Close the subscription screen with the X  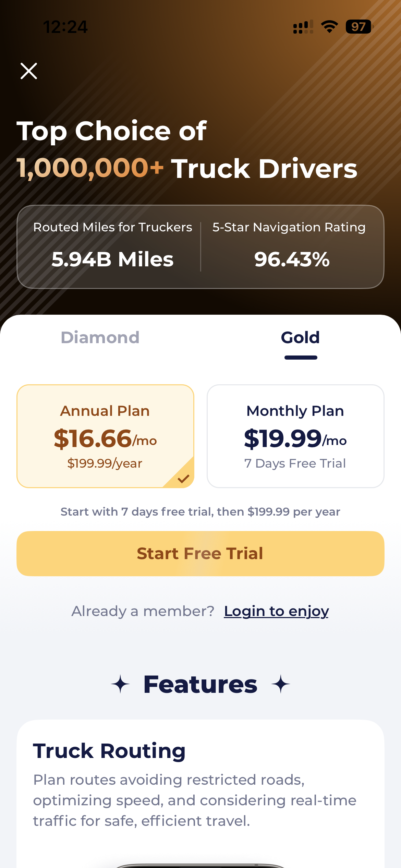pos(29,71)
